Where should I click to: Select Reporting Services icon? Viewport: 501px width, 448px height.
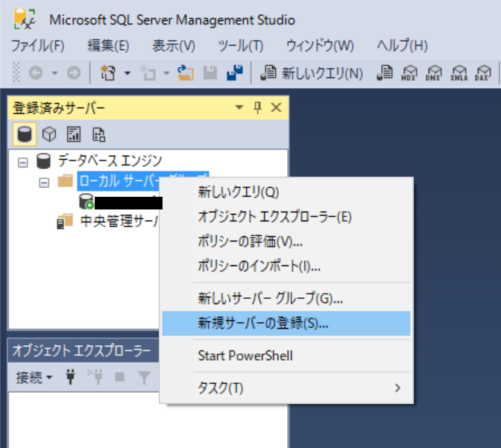coord(74,134)
